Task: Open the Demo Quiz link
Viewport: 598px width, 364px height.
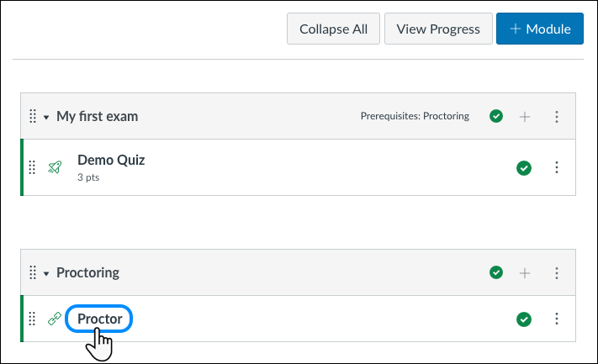Action: [x=111, y=161]
